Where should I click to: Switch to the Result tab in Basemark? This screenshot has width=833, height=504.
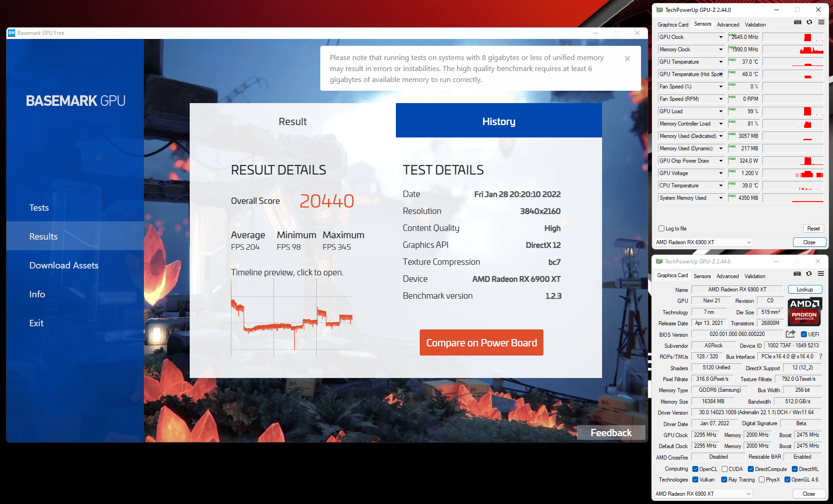[293, 121]
